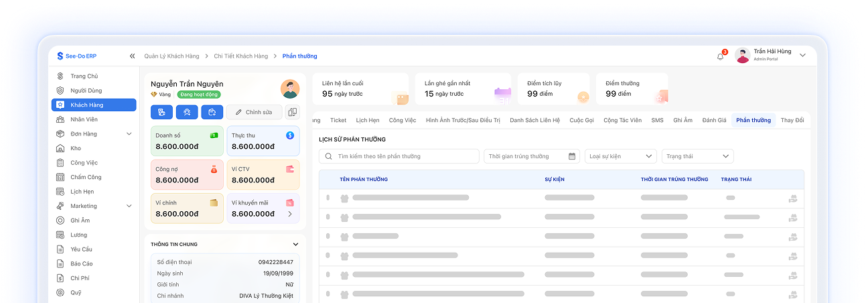The height and width of the screenshot is (303, 868).
Task: Click the THỜI GIAN TRÚNG THƯỞNG column header
Action: pyautogui.click(x=674, y=180)
